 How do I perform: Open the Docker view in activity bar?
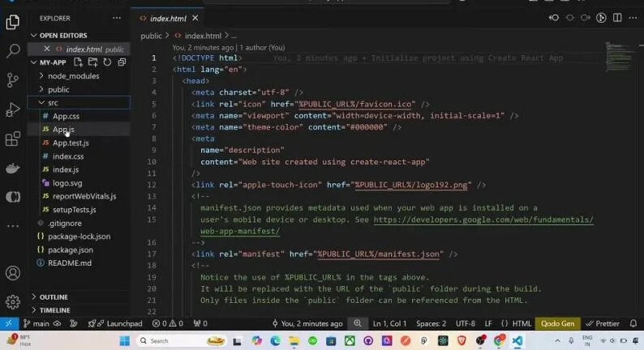coord(13,169)
